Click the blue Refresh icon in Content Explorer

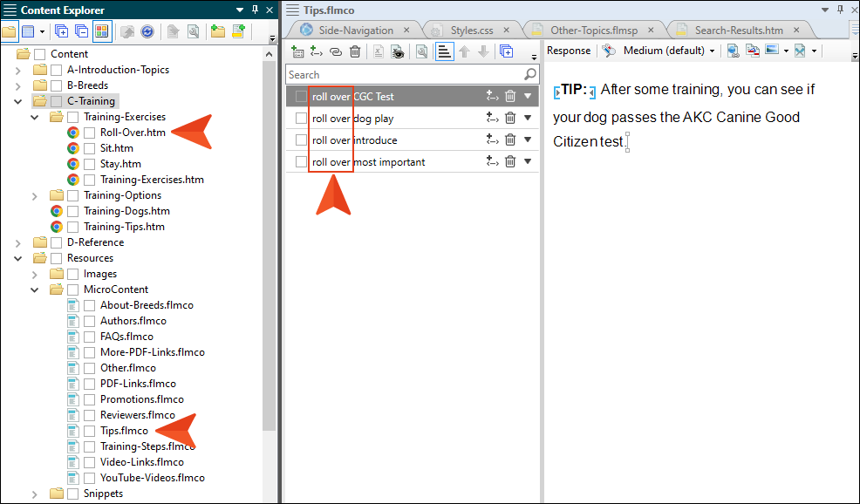pyautogui.click(x=147, y=31)
